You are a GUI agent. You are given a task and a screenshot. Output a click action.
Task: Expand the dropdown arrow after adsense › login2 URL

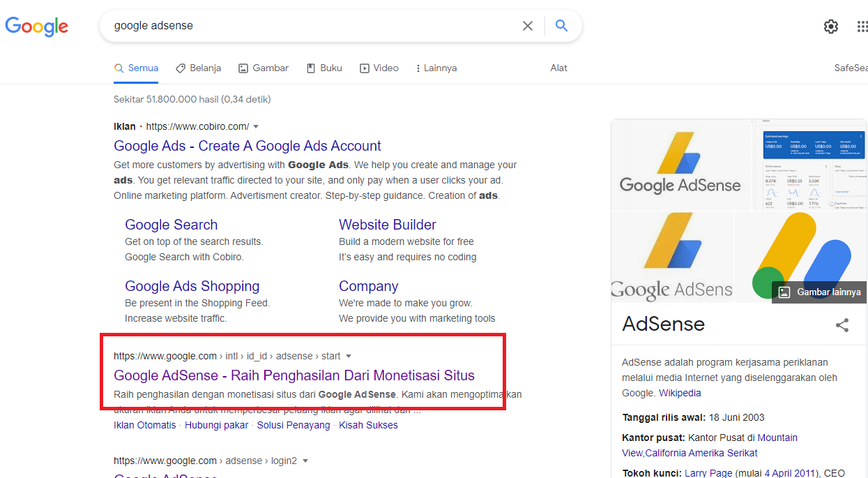pos(305,461)
